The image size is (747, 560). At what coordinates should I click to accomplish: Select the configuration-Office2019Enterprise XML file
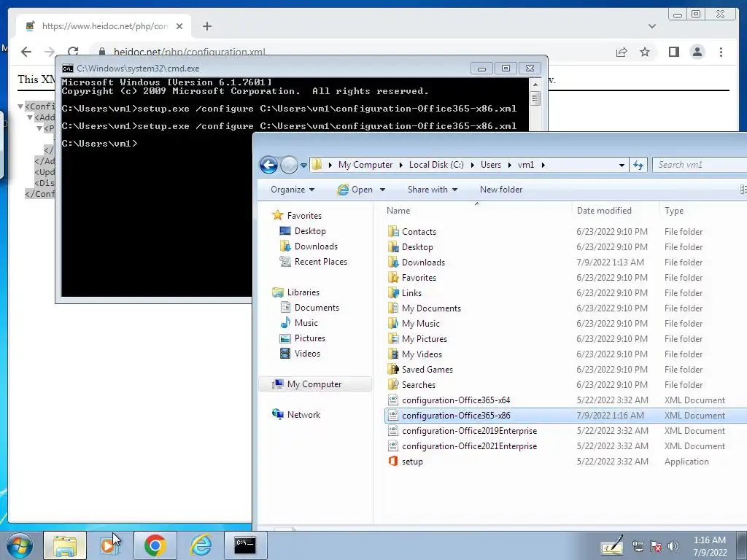tap(469, 430)
